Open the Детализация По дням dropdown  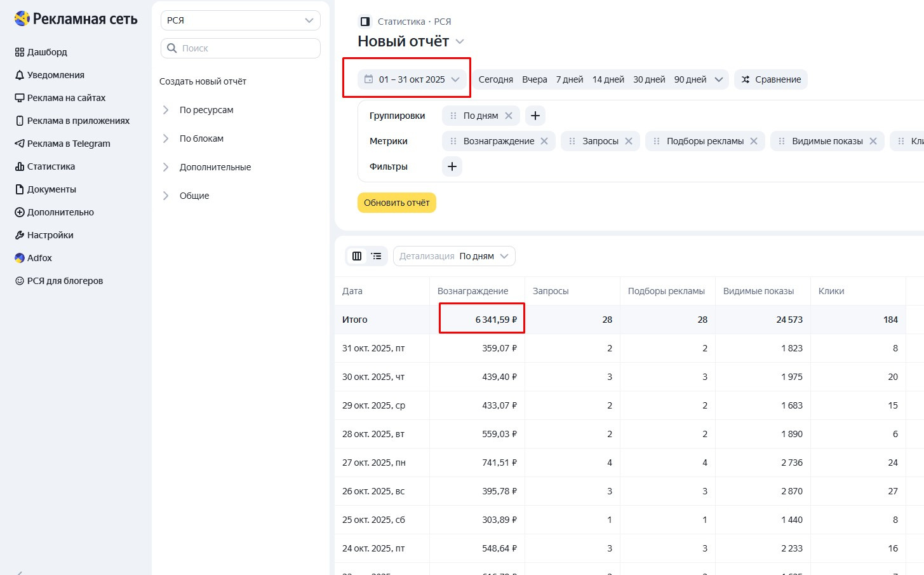pos(454,256)
